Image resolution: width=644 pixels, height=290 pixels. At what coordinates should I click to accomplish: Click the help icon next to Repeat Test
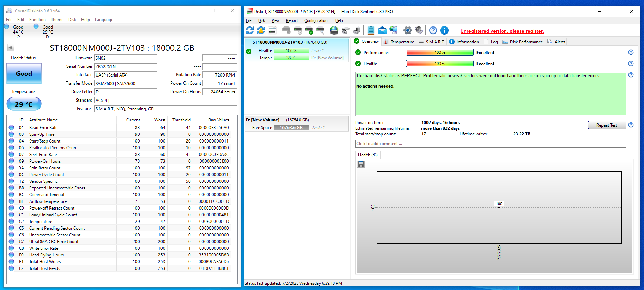click(631, 125)
